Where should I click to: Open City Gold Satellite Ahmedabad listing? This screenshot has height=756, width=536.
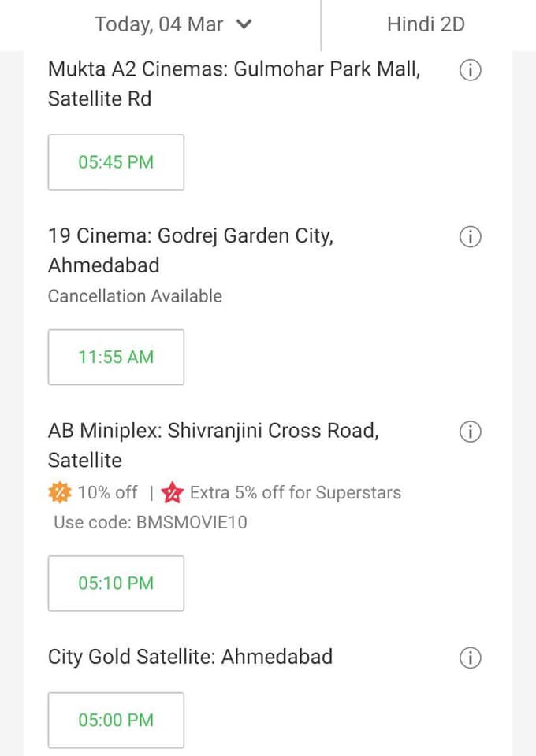[x=191, y=657]
